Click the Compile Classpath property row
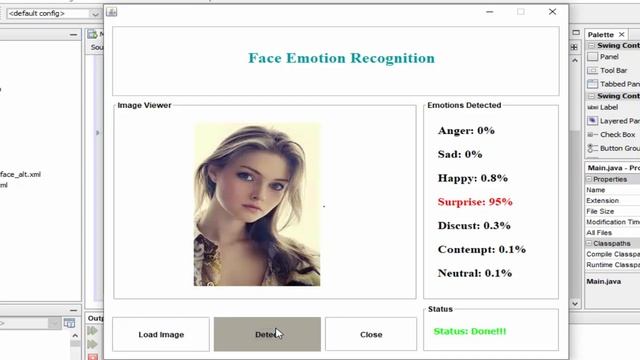Viewport: 640px width, 360px height. 613,254
